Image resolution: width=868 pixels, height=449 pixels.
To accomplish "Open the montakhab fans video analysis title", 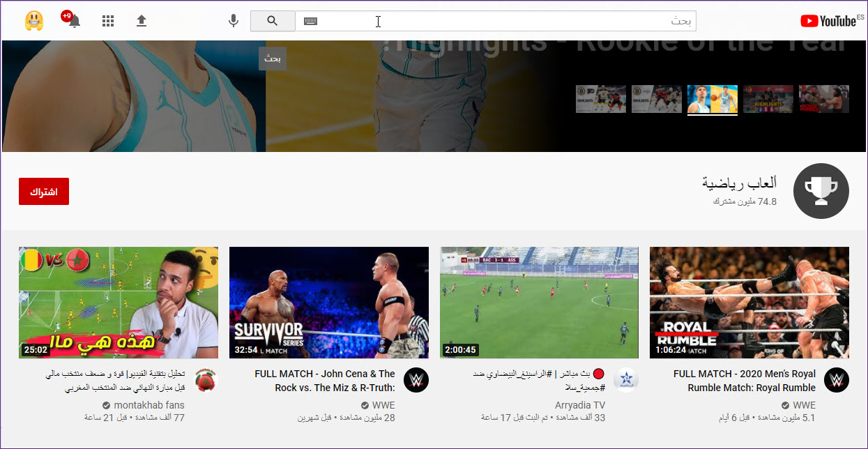I will 115,381.
